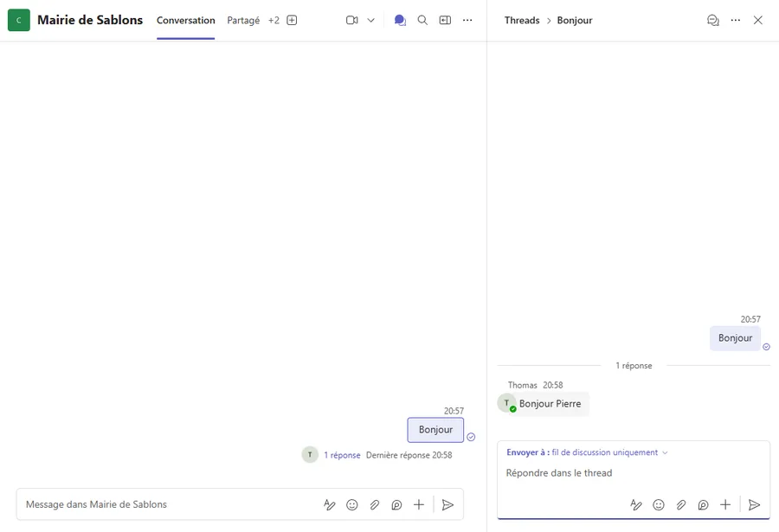
Task: Open more actions plus in main message box
Action: (419, 504)
